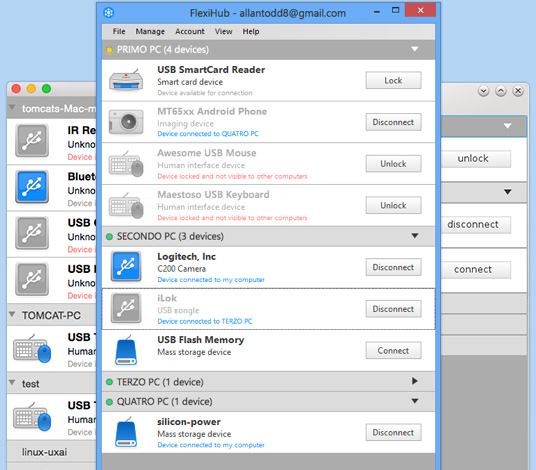Click the iLok USB dongle icon
The height and width of the screenshot is (470, 536).
(126, 308)
